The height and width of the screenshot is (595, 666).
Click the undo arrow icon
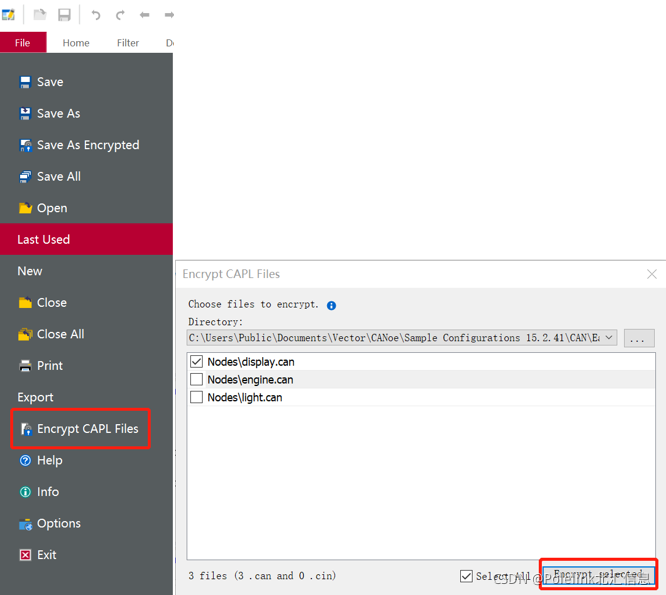click(96, 15)
